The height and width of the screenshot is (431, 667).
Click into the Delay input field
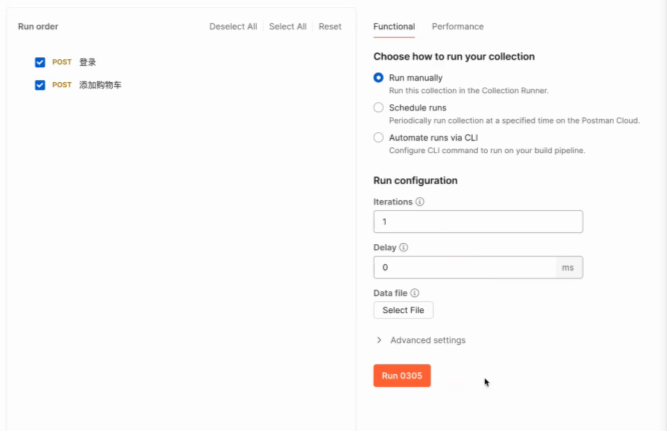[x=465, y=268]
